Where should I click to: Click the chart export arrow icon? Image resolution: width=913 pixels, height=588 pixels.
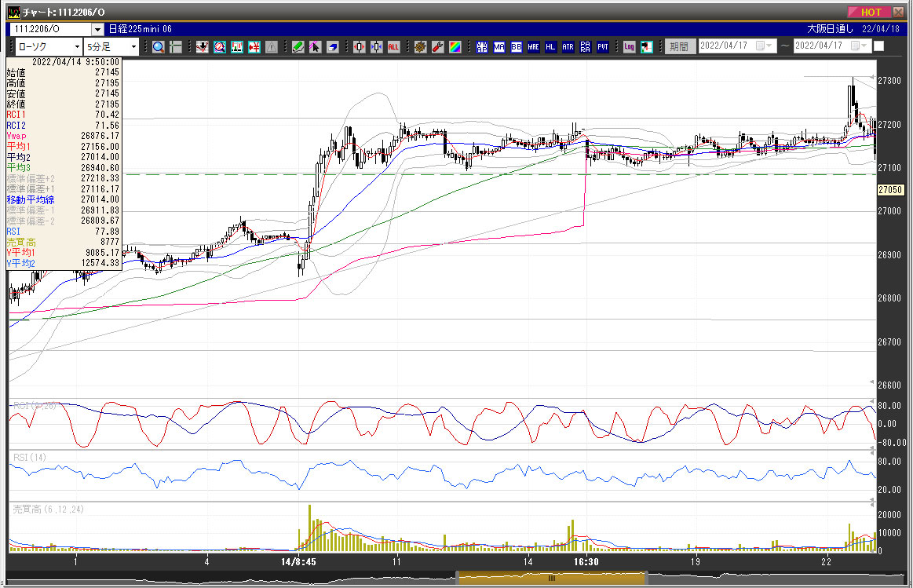click(646, 47)
